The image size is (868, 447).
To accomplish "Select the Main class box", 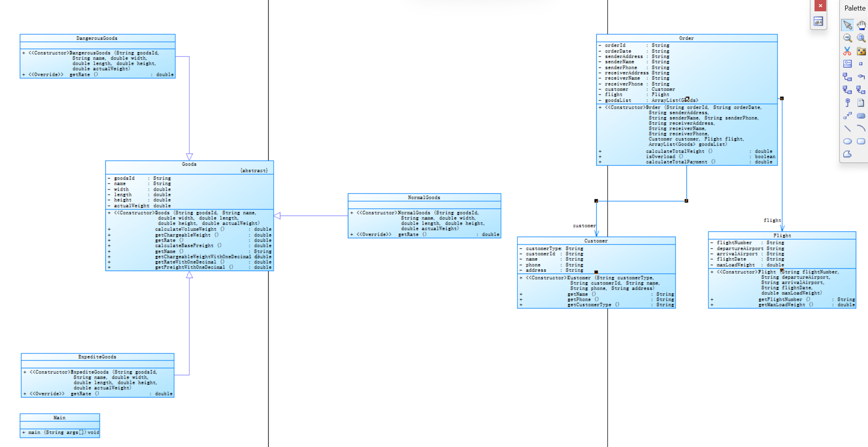I will pos(59,418).
